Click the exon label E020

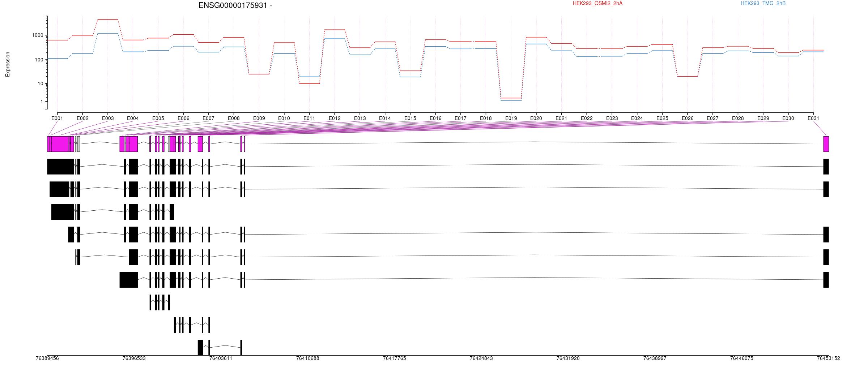536,118
